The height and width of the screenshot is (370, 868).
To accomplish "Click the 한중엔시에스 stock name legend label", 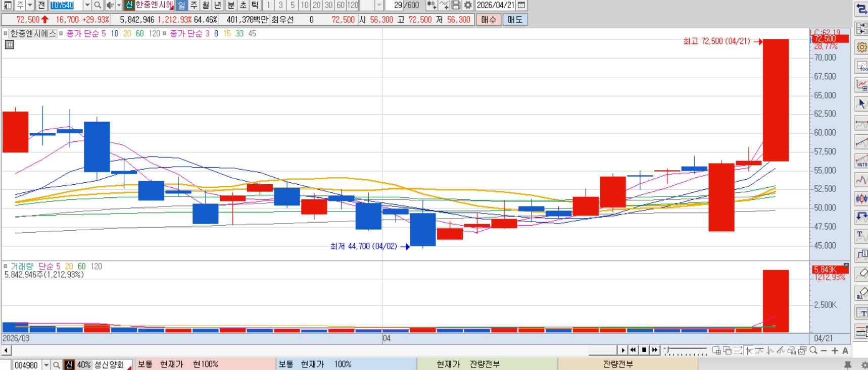I will click(33, 33).
